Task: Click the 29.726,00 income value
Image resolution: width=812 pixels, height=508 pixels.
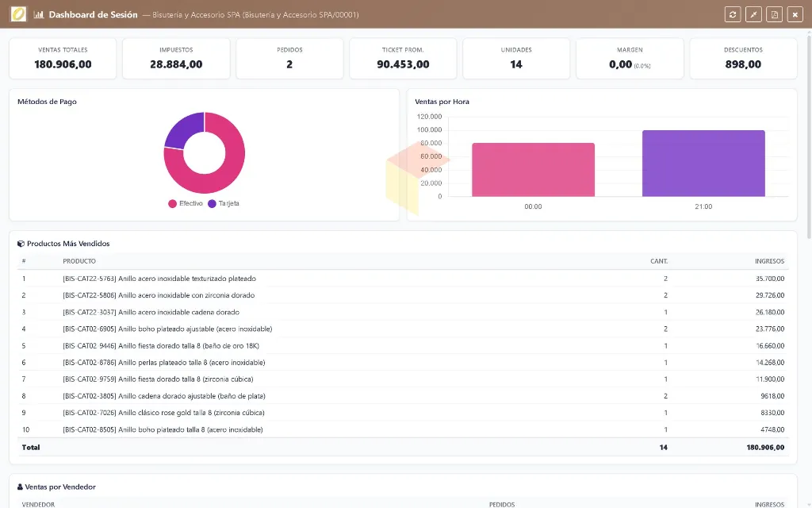Action: point(769,295)
